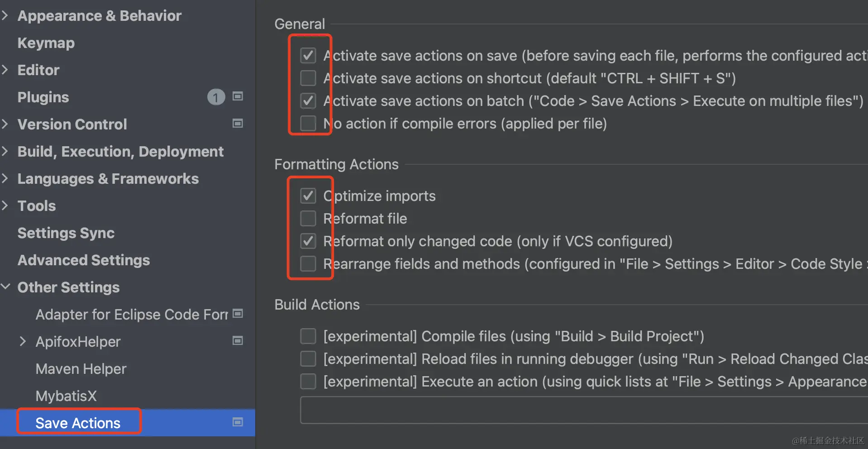Check the Reformat file option
868x449 pixels.
tap(308, 219)
